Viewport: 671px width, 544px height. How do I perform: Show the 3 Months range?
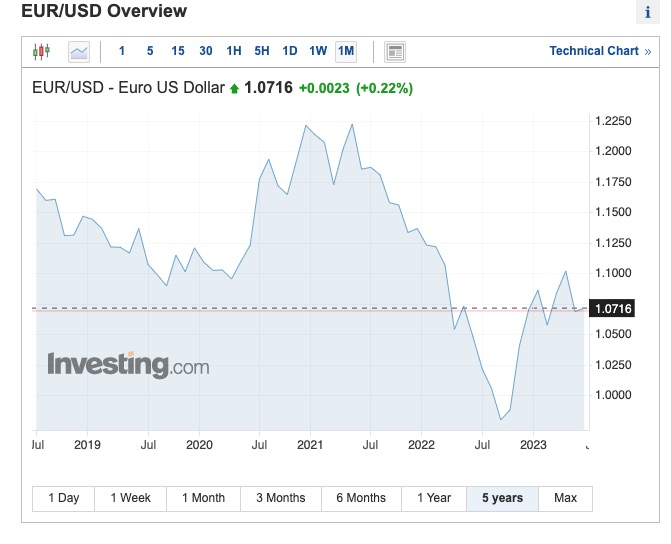[x=281, y=498]
